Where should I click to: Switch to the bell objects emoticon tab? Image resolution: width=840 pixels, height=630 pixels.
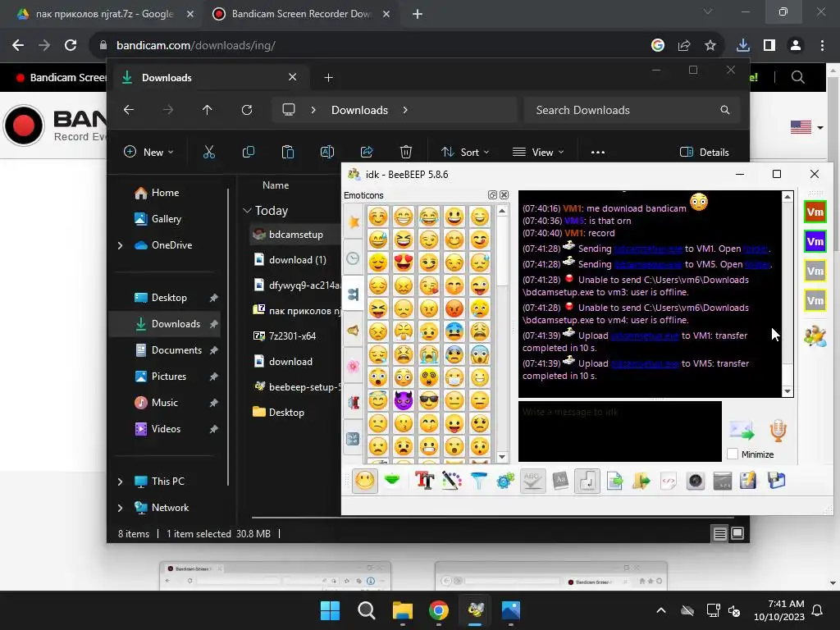[354, 330]
